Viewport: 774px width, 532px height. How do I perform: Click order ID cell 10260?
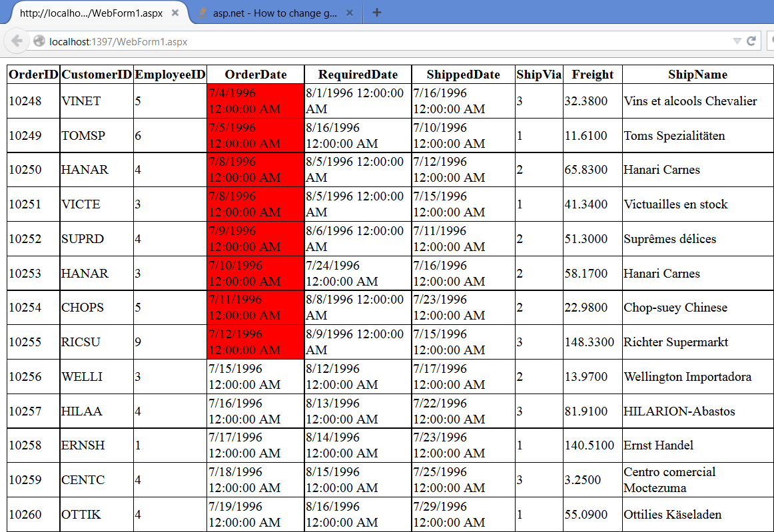(x=33, y=514)
